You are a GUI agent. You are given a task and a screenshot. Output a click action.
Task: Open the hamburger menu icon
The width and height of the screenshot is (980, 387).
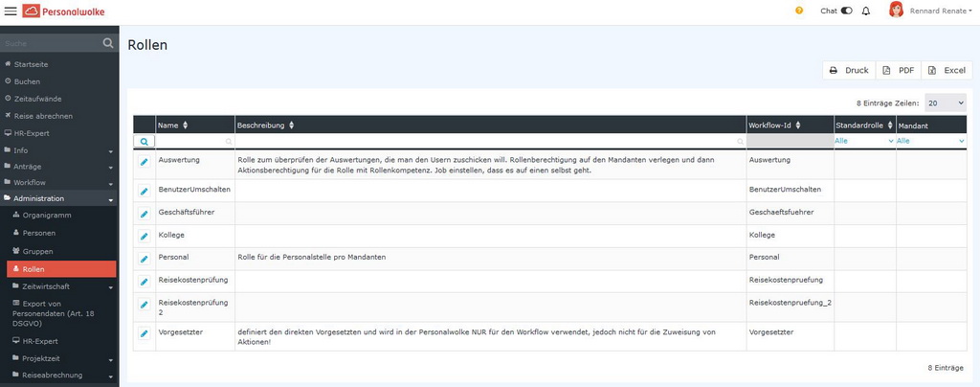coord(11,11)
